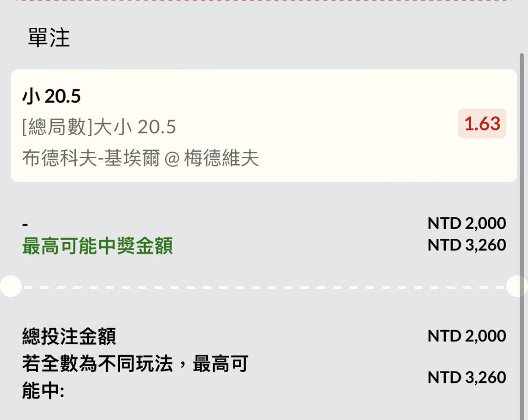Click the left circular notch on divider
This screenshot has width=528, height=420.
[x=10, y=286]
